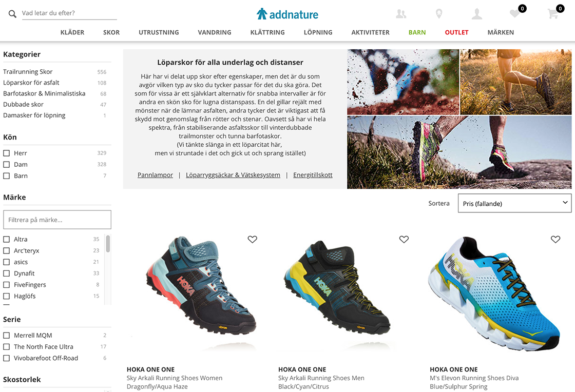Open the user account icon
Screen dimensions: 575x392
477,14
